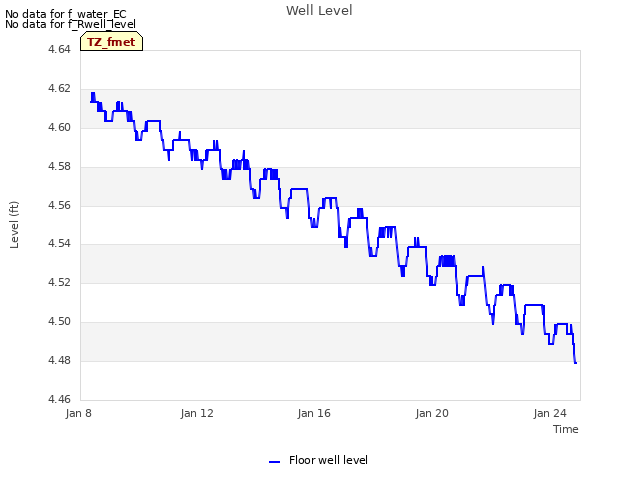Click the 4.50 y-axis tick label

pyautogui.click(x=59, y=322)
